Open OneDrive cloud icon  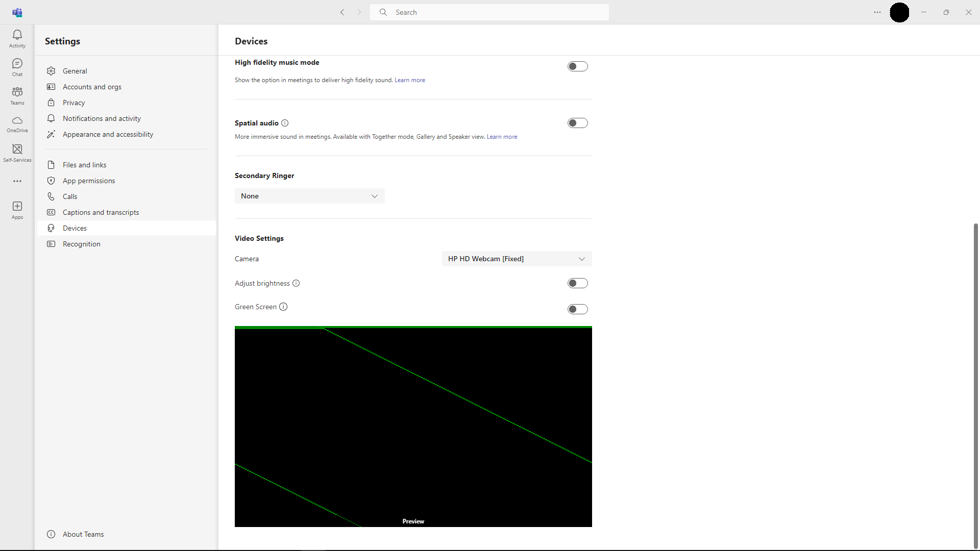click(x=17, y=123)
